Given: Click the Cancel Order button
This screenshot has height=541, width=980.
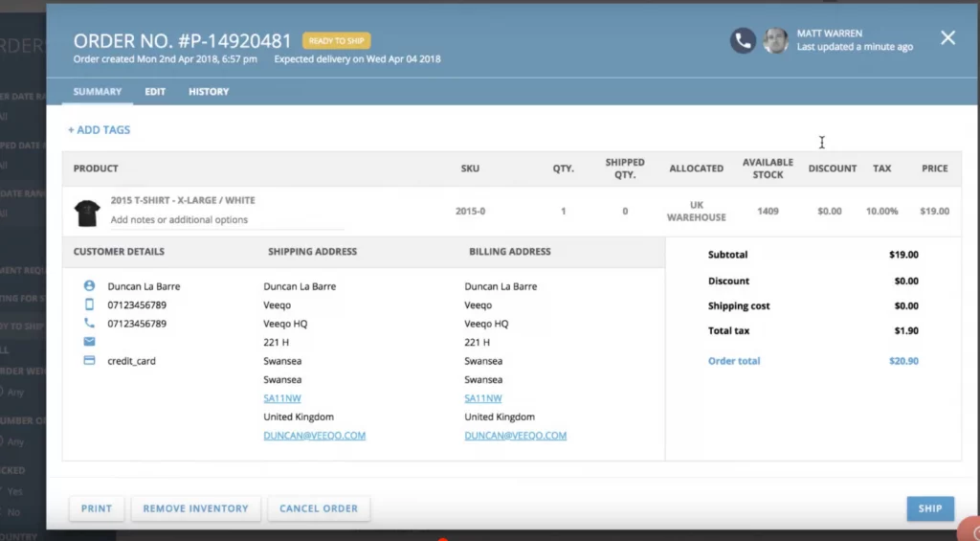Looking at the screenshot, I should [319, 508].
